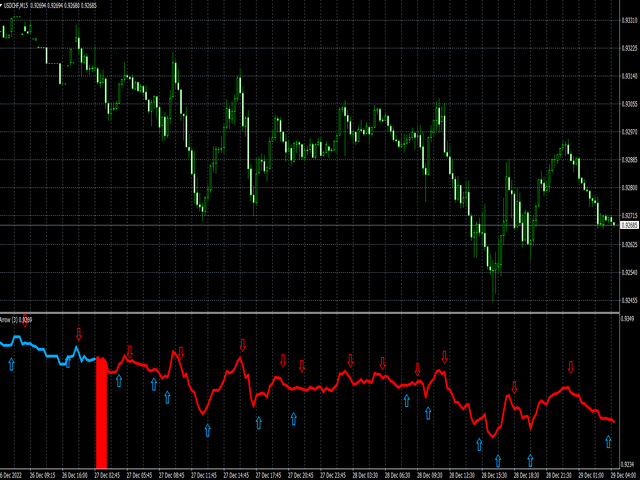
Task: Select the 27 Dec 23:45 time label
Action: click(x=333, y=476)
